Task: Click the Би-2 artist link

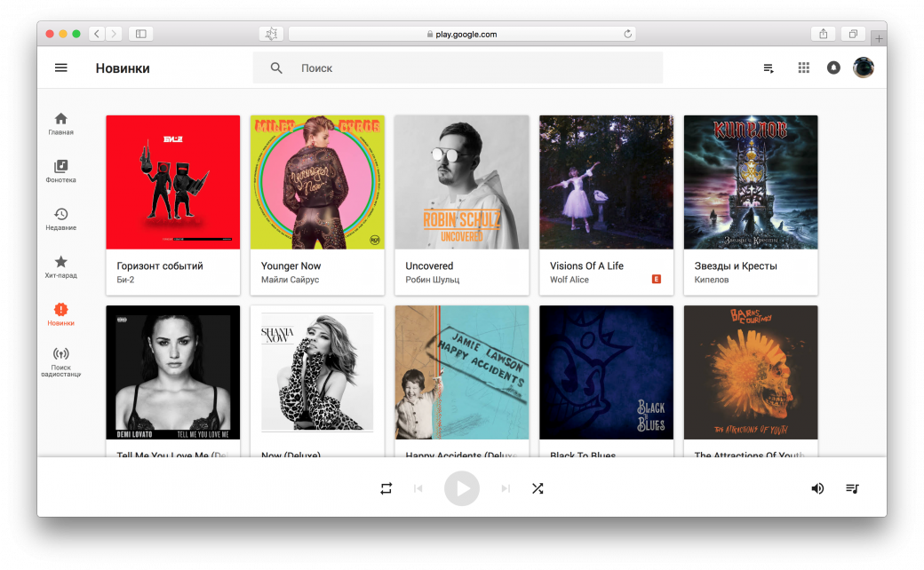Action: pyautogui.click(x=125, y=280)
